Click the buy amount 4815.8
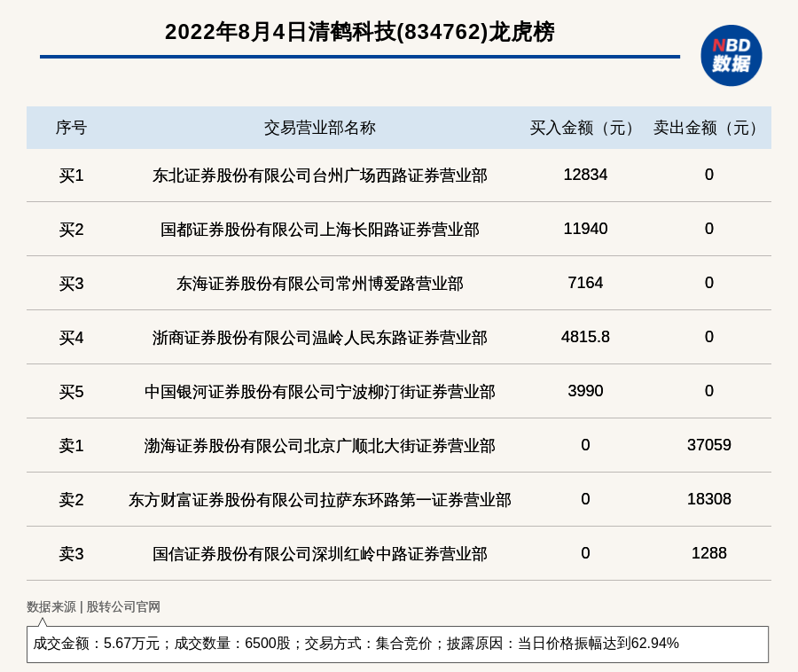 [585, 337]
